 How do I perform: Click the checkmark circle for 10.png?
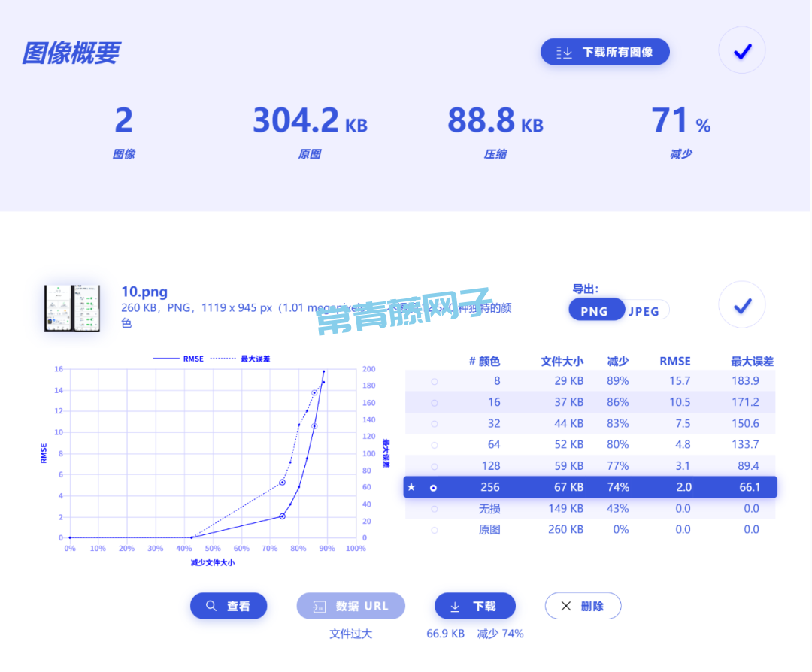point(741,305)
